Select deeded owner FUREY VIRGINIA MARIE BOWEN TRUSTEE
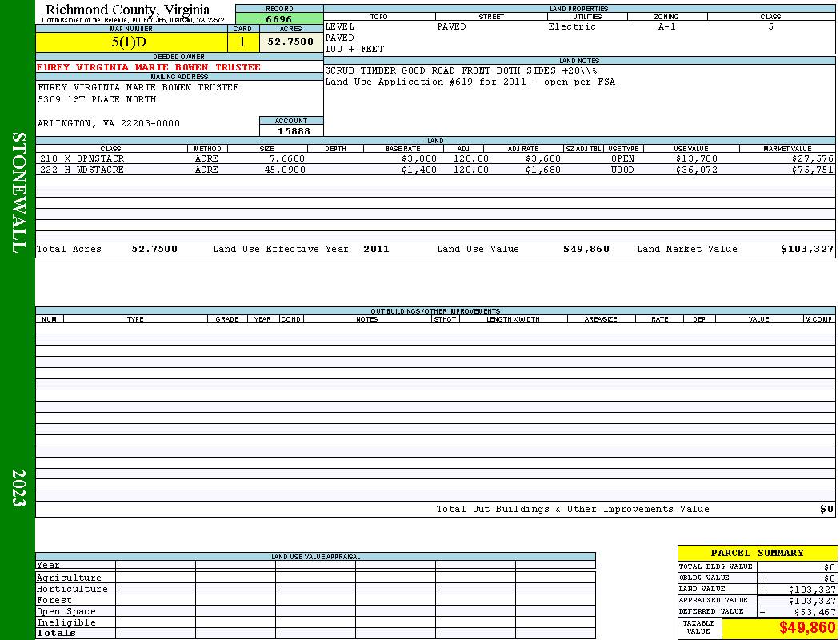The width and height of the screenshot is (840, 640). (x=148, y=67)
